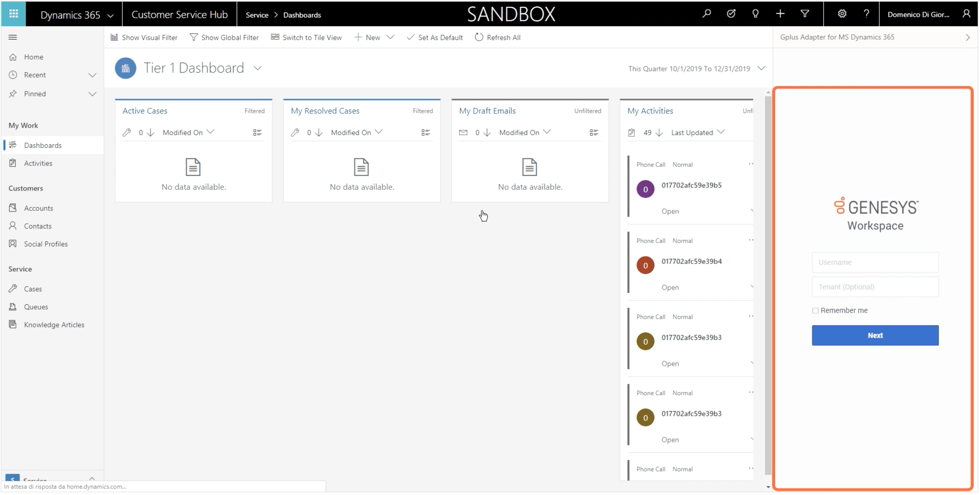Screen dimensions: 980x495
Task: Click the Tier 1 Dashboard round icon
Action: click(125, 68)
